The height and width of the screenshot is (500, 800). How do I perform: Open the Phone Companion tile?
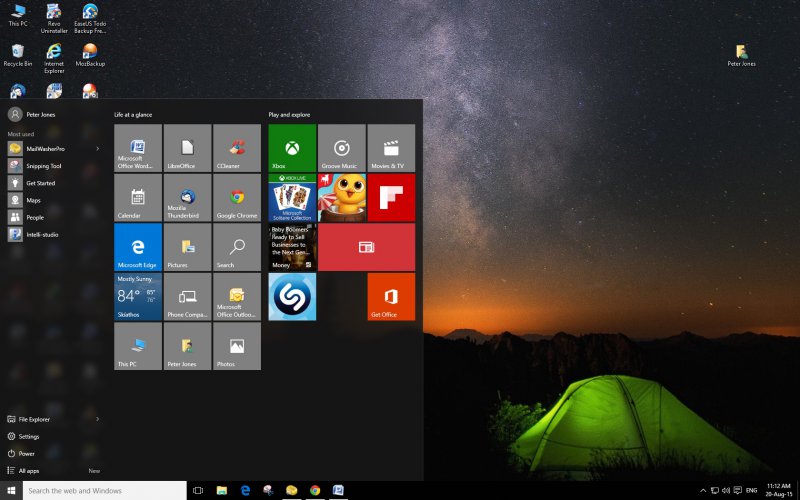(x=187, y=296)
